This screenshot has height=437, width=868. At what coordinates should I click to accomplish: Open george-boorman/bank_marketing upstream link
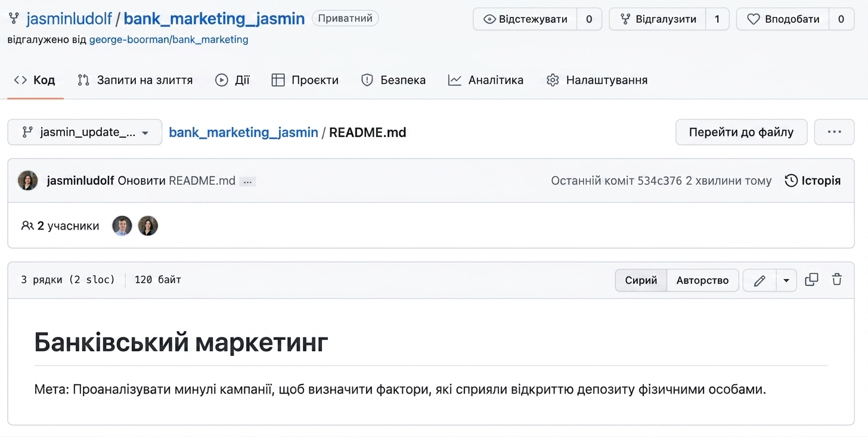click(169, 40)
